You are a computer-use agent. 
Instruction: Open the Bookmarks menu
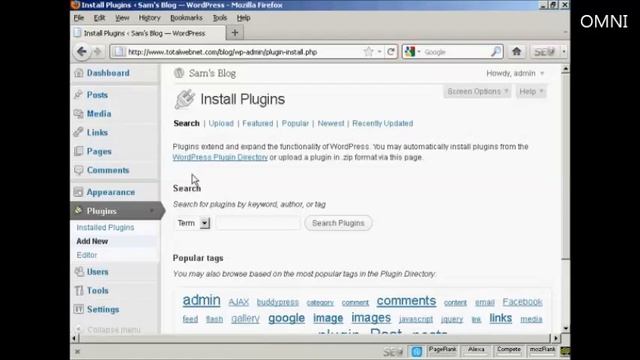point(186,18)
